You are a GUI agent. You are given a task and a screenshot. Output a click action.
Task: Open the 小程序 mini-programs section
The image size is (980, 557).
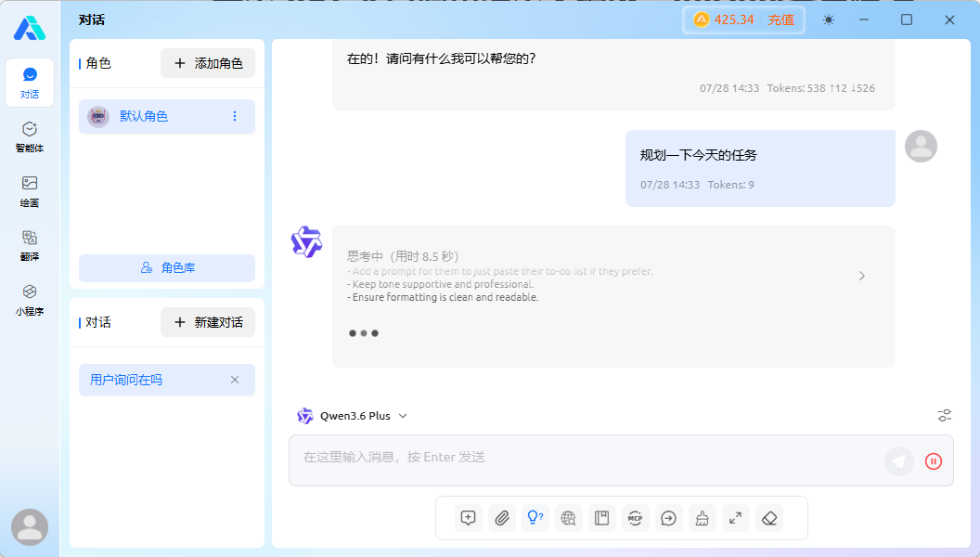coord(30,300)
